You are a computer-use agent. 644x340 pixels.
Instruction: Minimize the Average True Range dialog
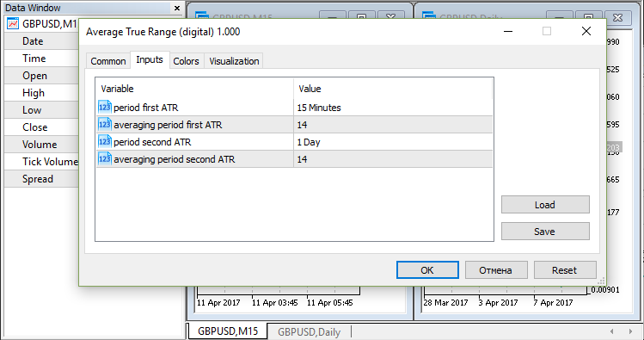pyautogui.click(x=508, y=31)
